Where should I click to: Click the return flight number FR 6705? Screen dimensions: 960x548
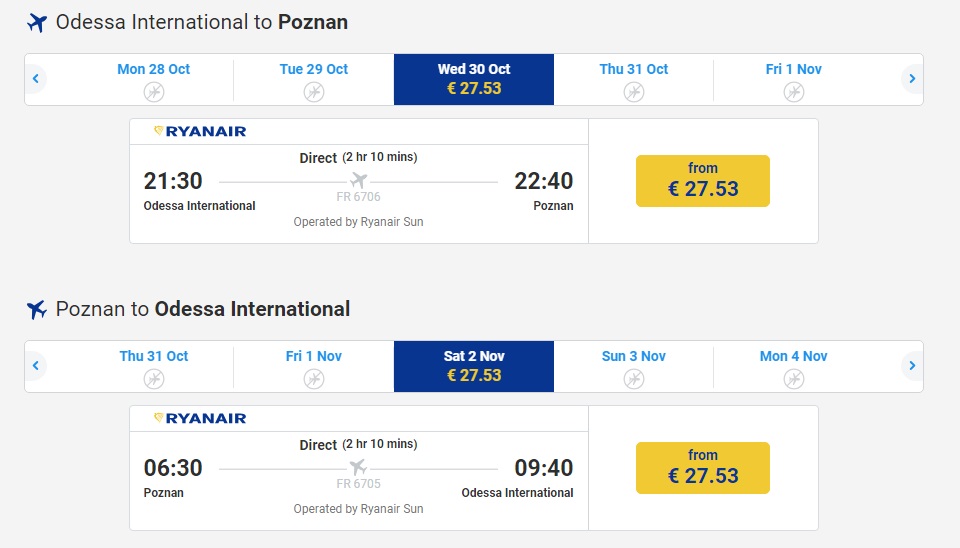click(x=358, y=484)
